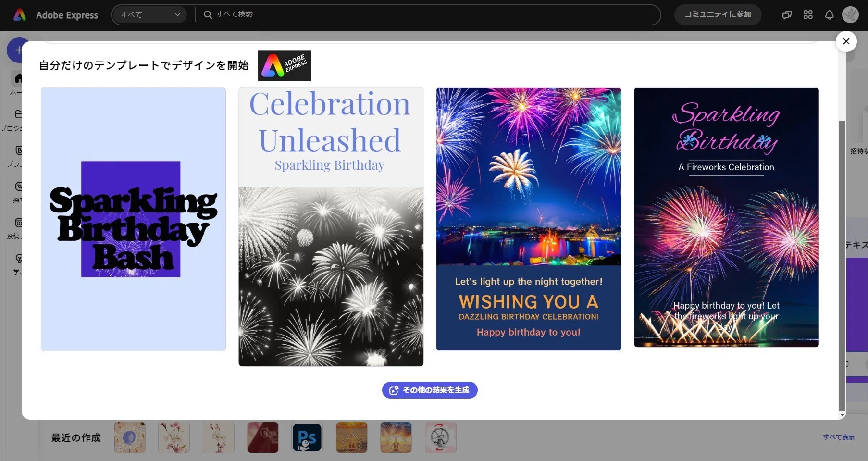Open the すべて search filter dropdown
This screenshot has width=868, height=461.
click(149, 15)
